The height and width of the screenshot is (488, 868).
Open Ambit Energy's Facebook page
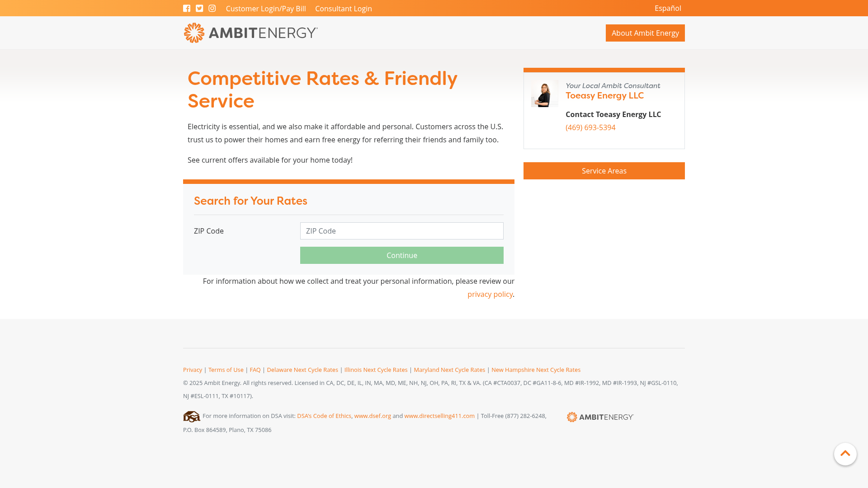[x=187, y=8]
